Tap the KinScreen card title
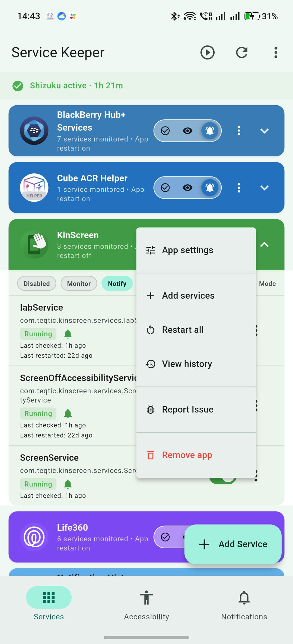Screen dimensions: 293x644 coord(78,235)
